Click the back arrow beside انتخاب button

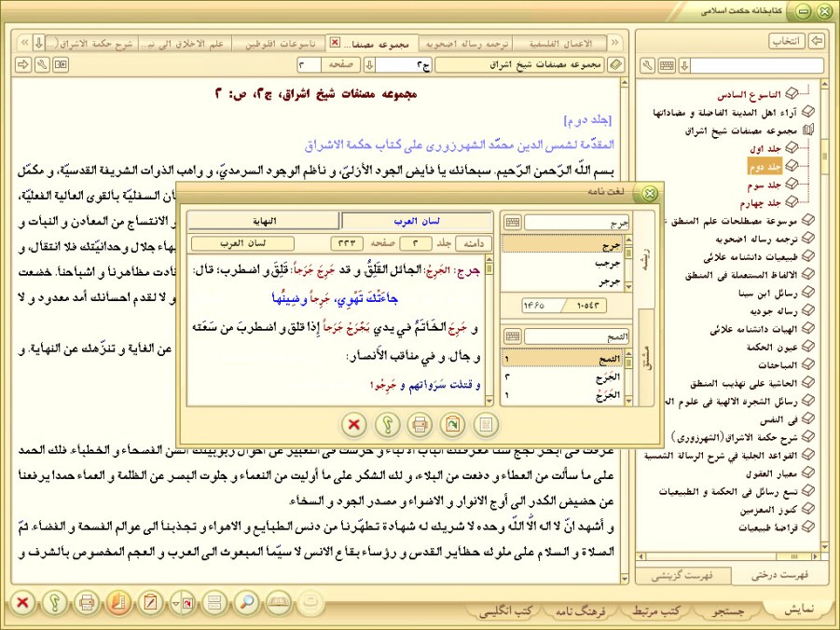click(817, 41)
